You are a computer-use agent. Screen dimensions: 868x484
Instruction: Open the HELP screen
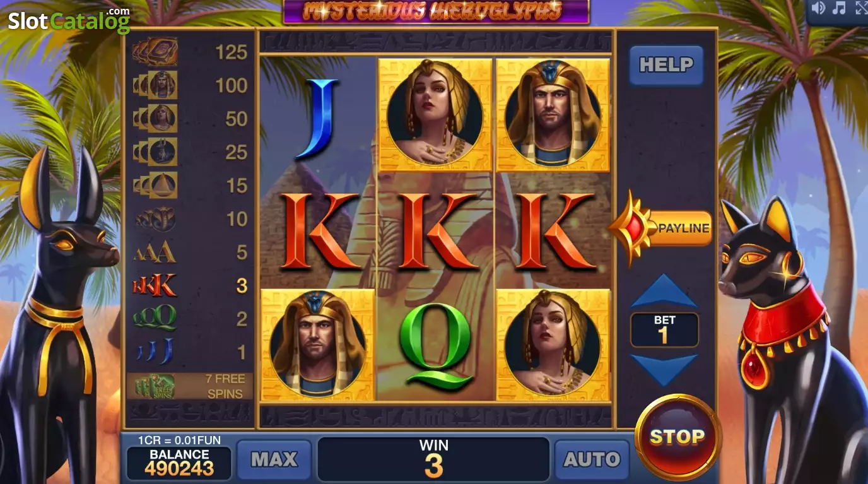coord(666,65)
